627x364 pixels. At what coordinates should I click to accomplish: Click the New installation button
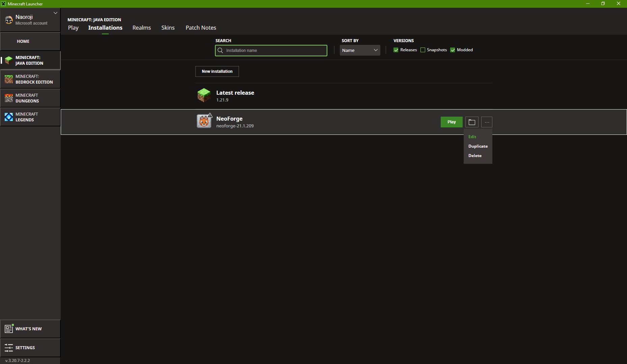pos(217,71)
